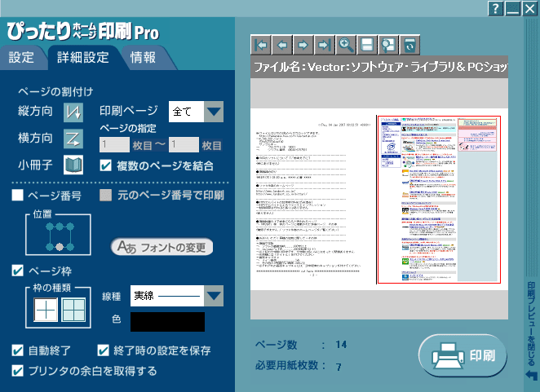Select 縦方向 vertical layout icon

[73, 112]
